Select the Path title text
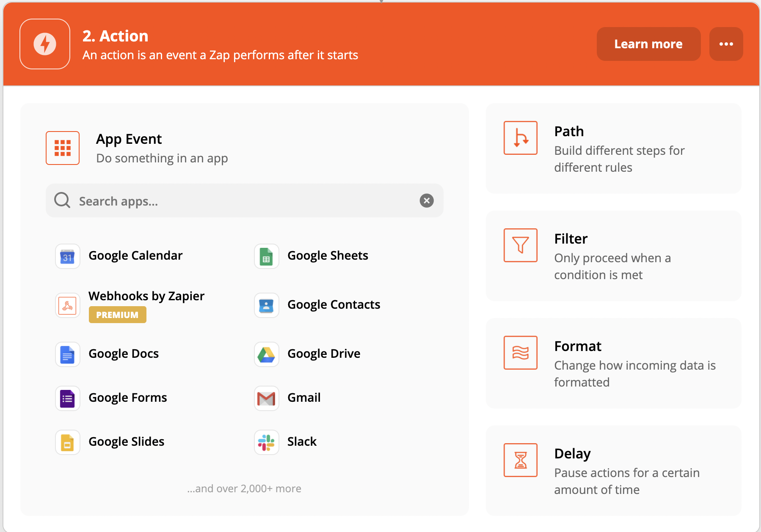Image resolution: width=761 pixels, height=532 pixels. tap(569, 132)
